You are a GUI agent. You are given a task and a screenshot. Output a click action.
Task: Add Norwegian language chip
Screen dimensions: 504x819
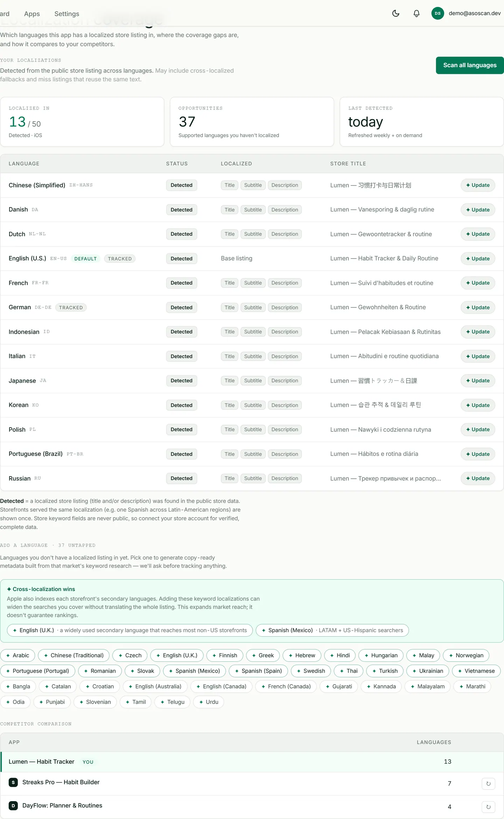[x=466, y=655]
